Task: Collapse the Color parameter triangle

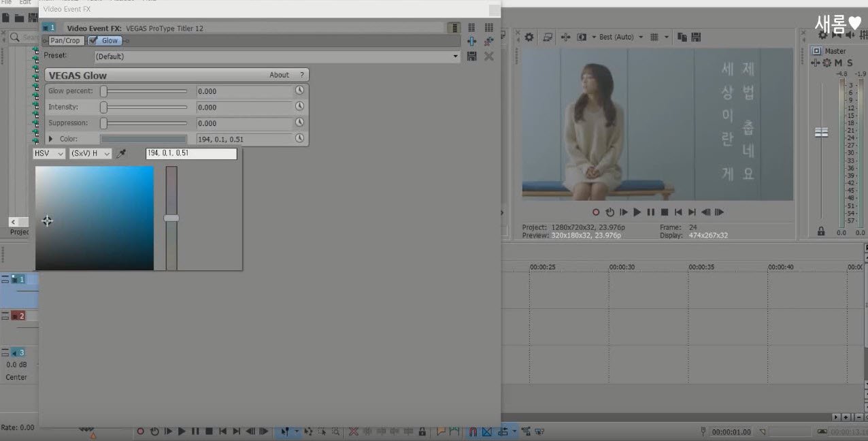Action: (50, 139)
